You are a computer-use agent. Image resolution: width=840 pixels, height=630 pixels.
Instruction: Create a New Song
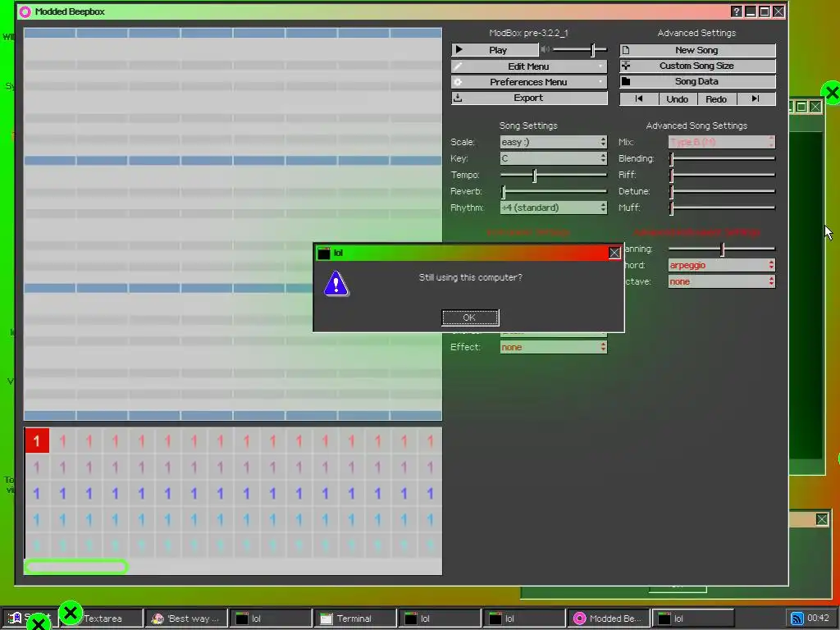point(697,50)
